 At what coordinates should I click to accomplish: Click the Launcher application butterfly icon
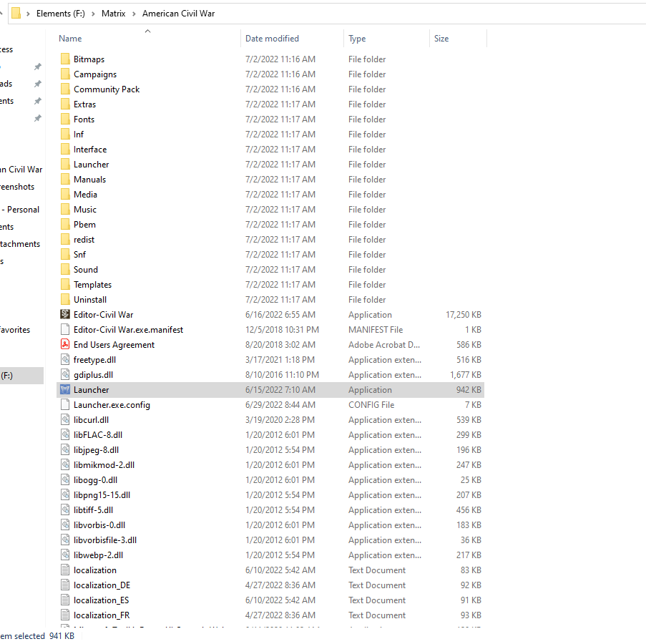(x=65, y=390)
